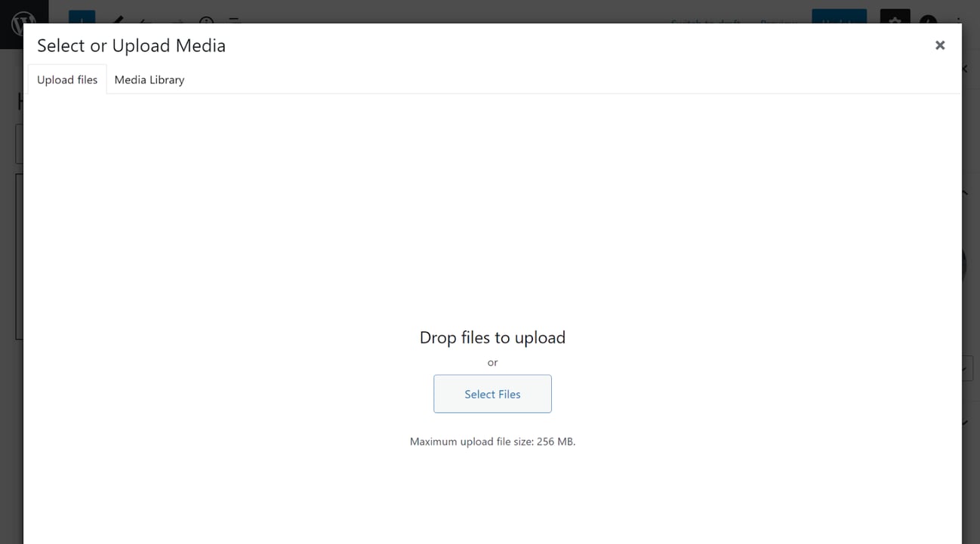This screenshot has height=544, width=980.
Task: Click the Switch to draft link
Action: [706, 20]
